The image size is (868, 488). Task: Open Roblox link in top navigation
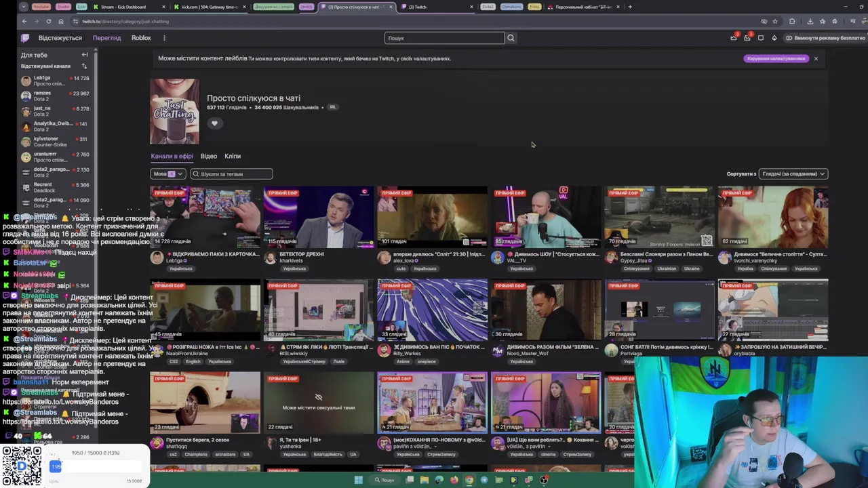coord(141,38)
